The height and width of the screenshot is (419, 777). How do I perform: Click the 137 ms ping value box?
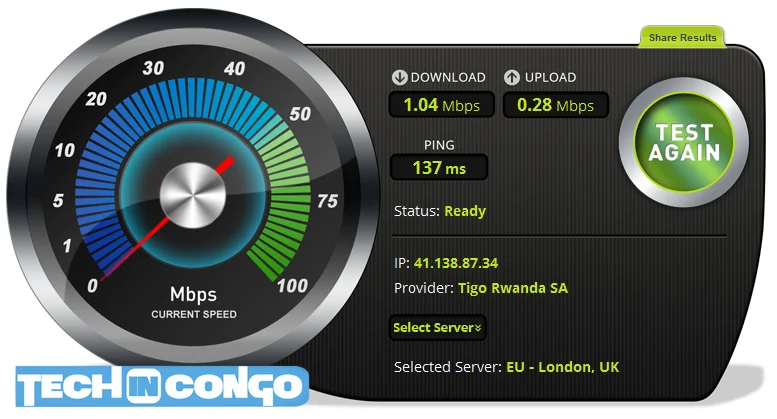coord(439,167)
